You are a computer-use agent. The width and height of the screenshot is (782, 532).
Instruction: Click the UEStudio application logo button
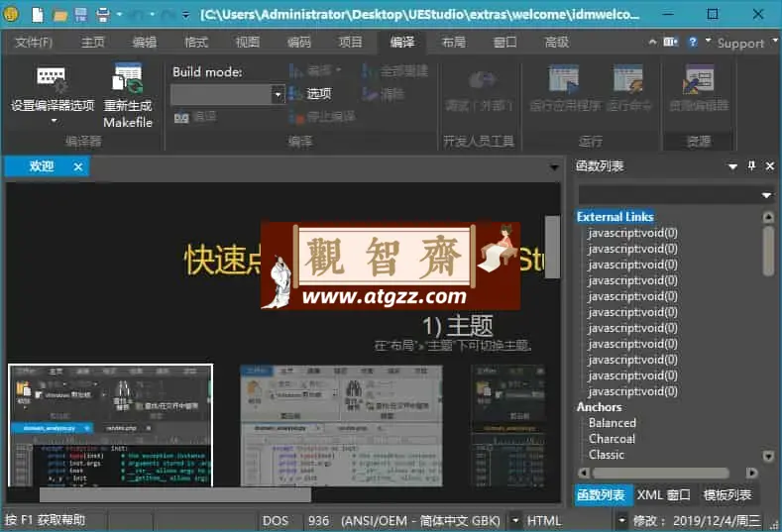(x=11, y=14)
